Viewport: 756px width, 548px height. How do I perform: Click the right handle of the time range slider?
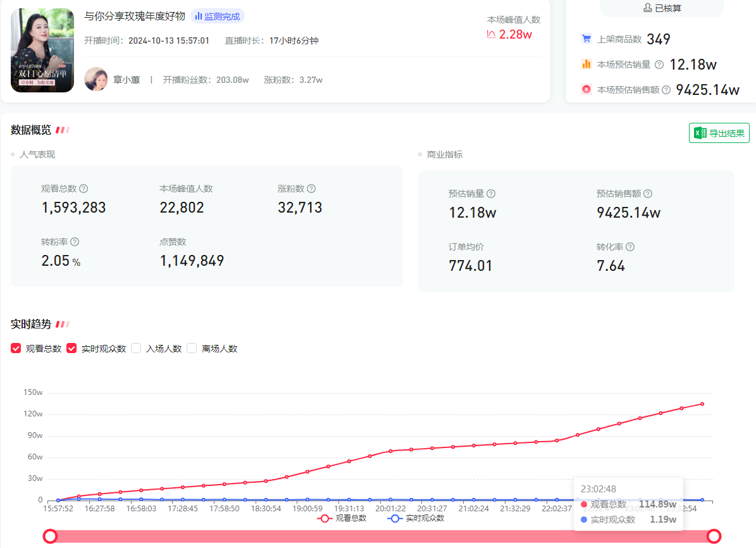tap(714, 537)
